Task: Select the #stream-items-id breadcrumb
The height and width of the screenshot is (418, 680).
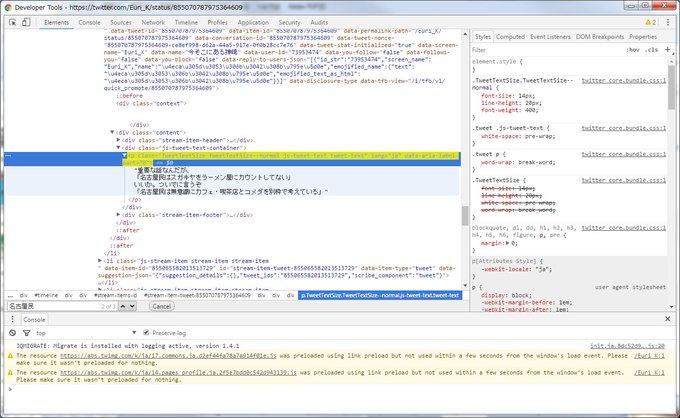Action: pos(115,295)
